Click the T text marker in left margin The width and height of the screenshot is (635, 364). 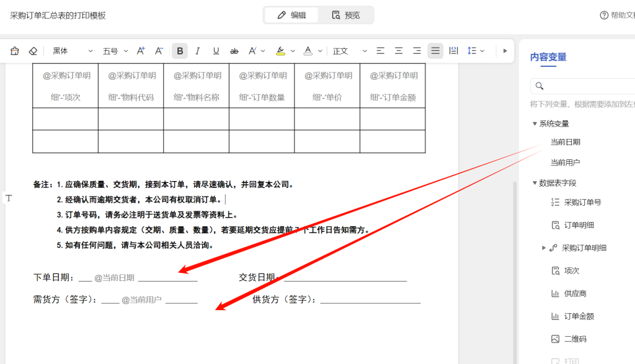[x=9, y=198]
